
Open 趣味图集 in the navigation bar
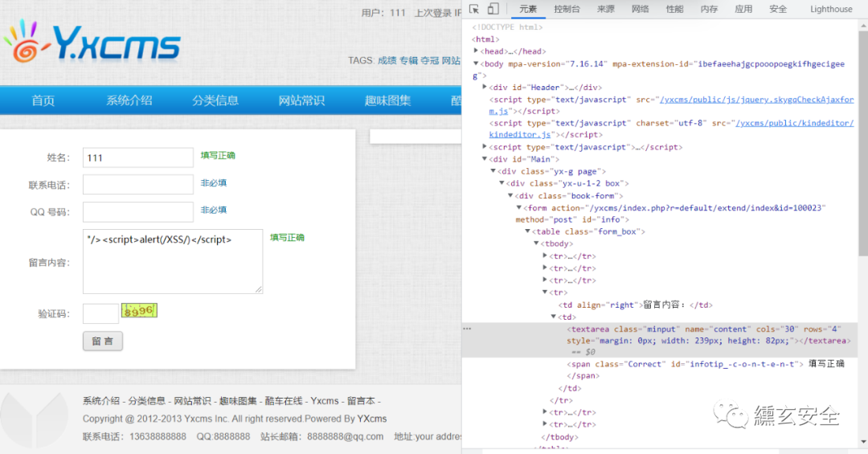[x=387, y=100]
